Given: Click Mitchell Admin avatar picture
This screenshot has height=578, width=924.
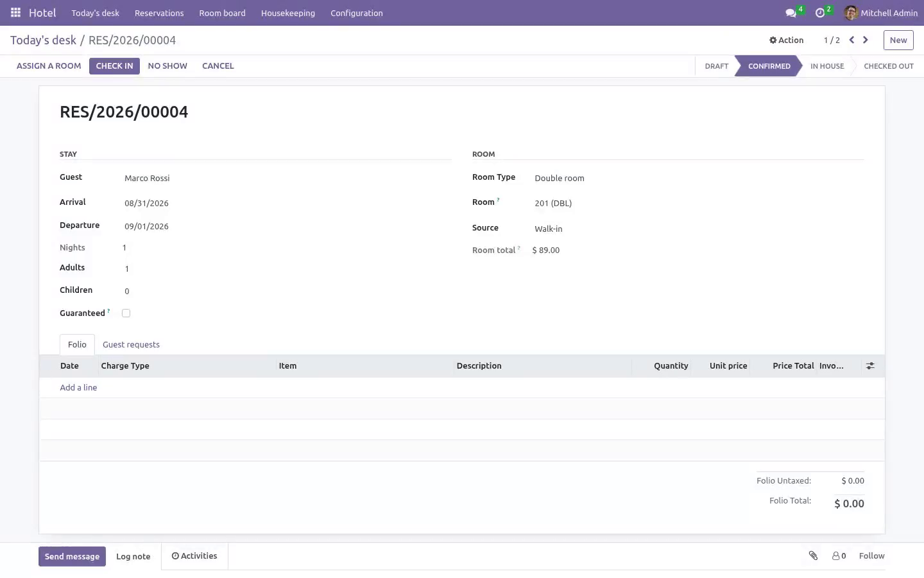Looking at the screenshot, I should (x=851, y=13).
